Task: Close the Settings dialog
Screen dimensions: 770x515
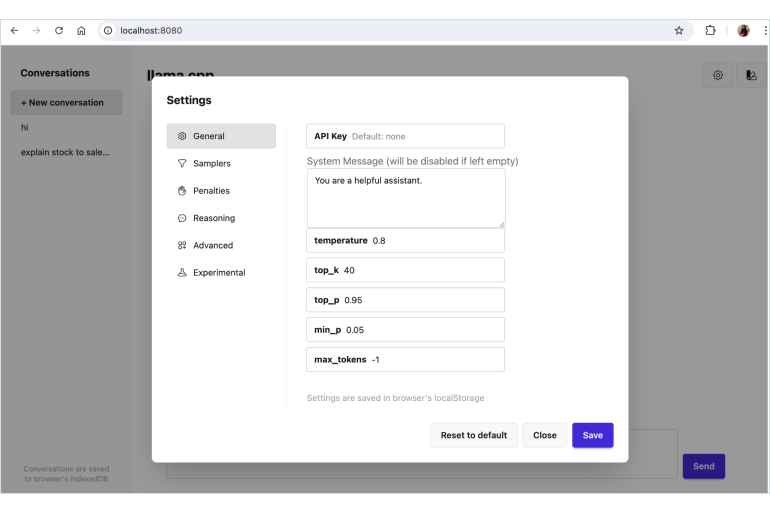Action: click(545, 435)
